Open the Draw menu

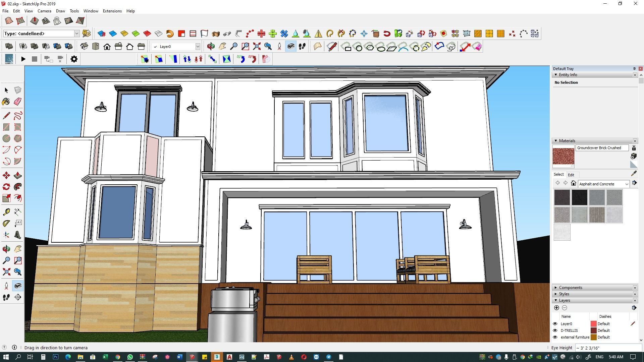click(x=60, y=11)
